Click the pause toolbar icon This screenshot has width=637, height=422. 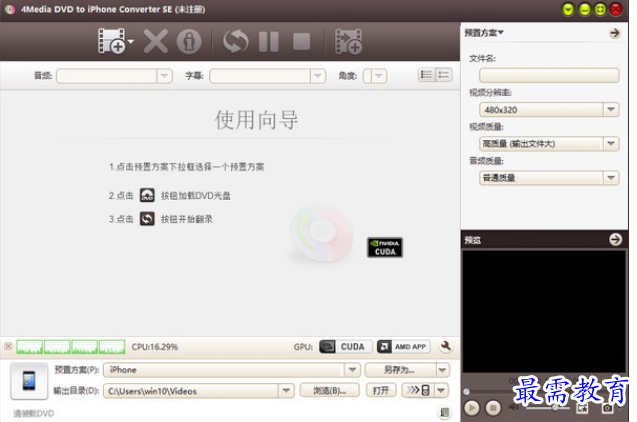tap(269, 41)
